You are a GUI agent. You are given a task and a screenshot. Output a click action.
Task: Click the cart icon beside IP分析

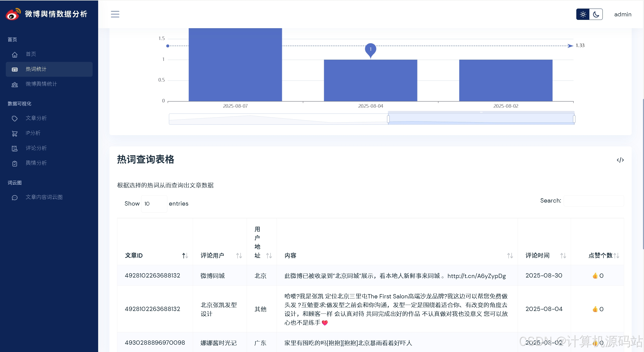(15, 133)
